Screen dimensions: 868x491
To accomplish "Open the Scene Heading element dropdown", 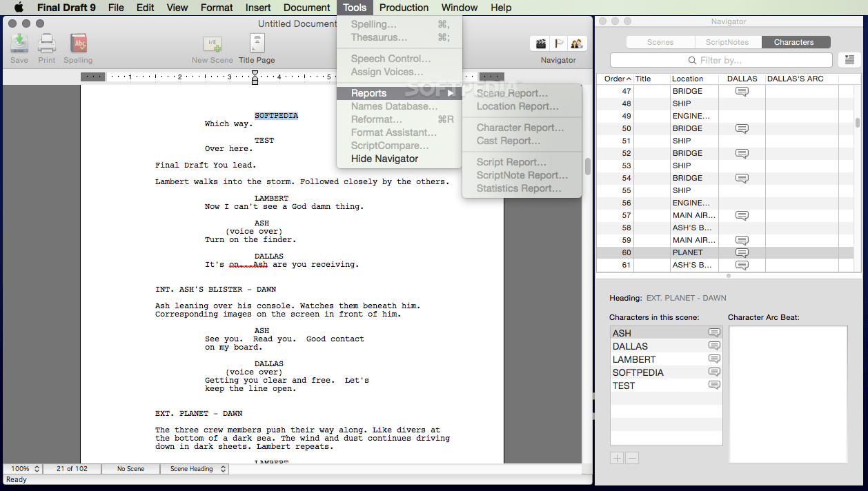I will (x=195, y=469).
